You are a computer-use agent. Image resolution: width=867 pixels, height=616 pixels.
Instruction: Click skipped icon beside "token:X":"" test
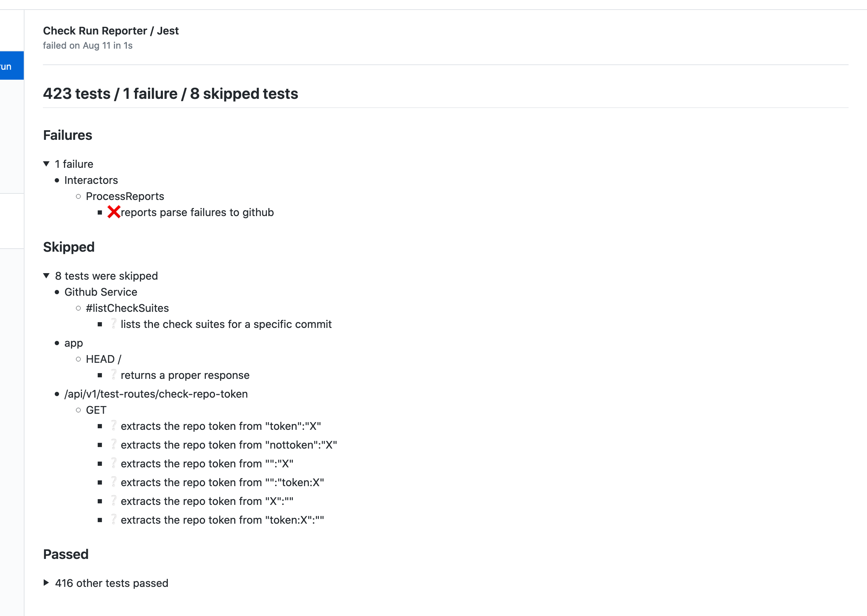point(114,519)
